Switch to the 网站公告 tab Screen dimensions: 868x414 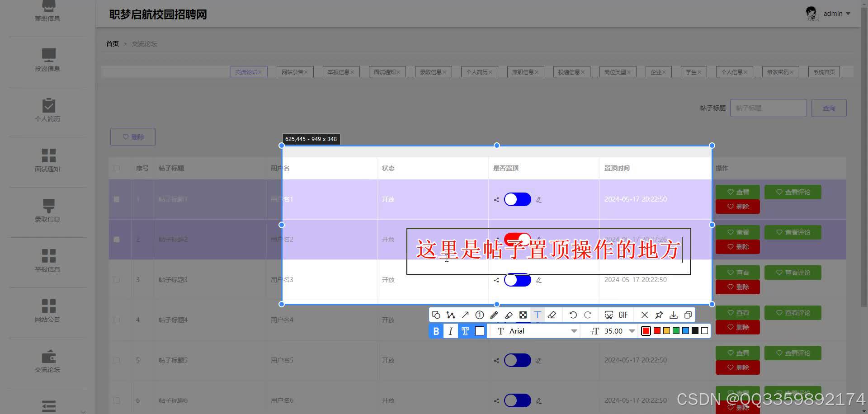coord(295,72)
